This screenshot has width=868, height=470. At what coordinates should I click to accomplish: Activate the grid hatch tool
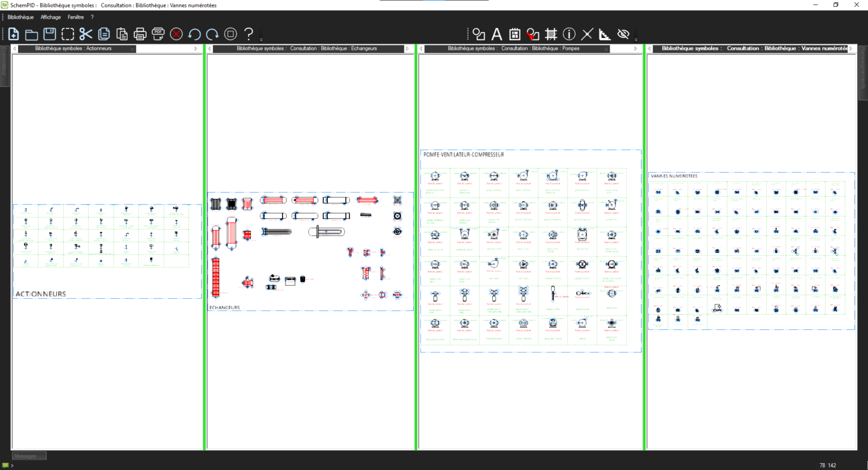tap(551, 34)
